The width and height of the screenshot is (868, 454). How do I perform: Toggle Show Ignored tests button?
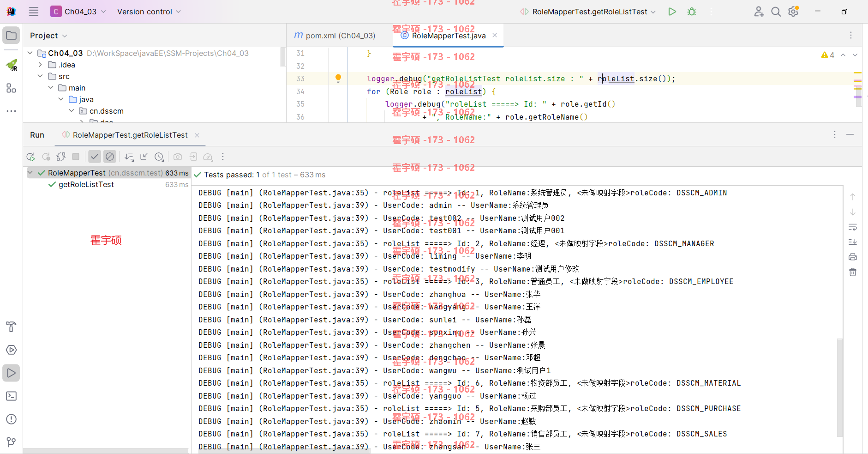110,157
